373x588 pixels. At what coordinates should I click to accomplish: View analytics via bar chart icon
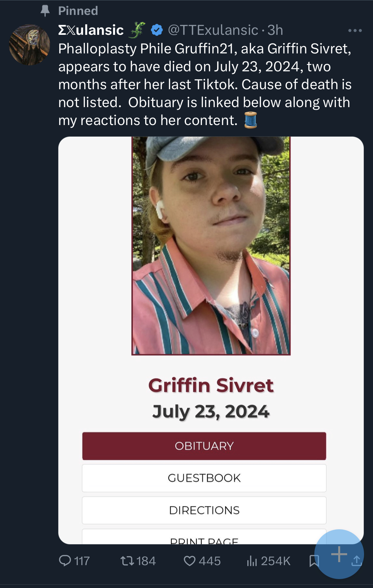(252, 561)
